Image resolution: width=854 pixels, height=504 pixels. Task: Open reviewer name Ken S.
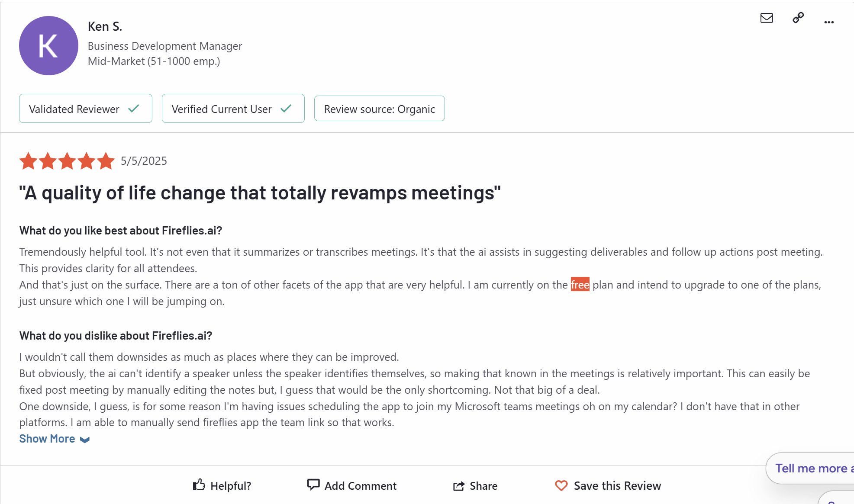point(105,26)
